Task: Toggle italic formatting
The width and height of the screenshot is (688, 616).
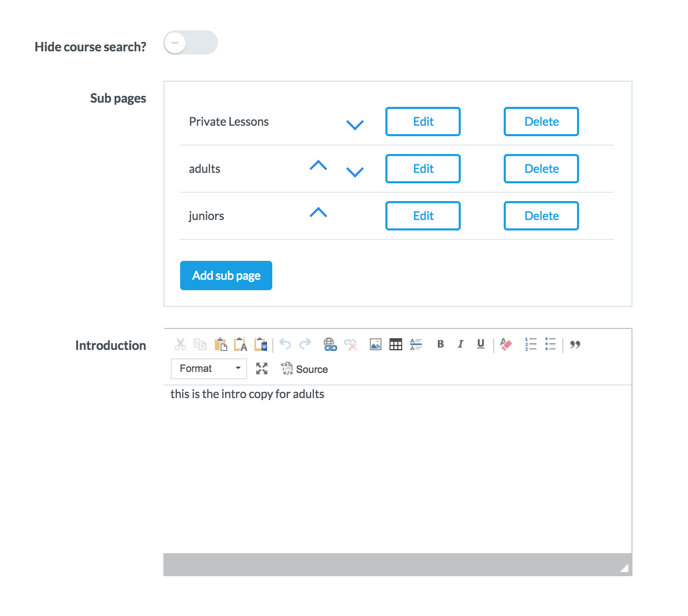Action: 460,344
